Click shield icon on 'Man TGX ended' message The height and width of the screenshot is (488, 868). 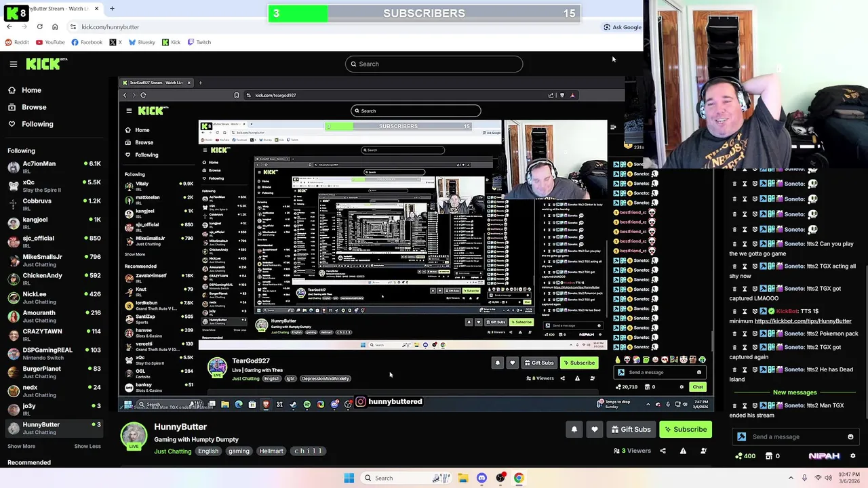[755, 405]
